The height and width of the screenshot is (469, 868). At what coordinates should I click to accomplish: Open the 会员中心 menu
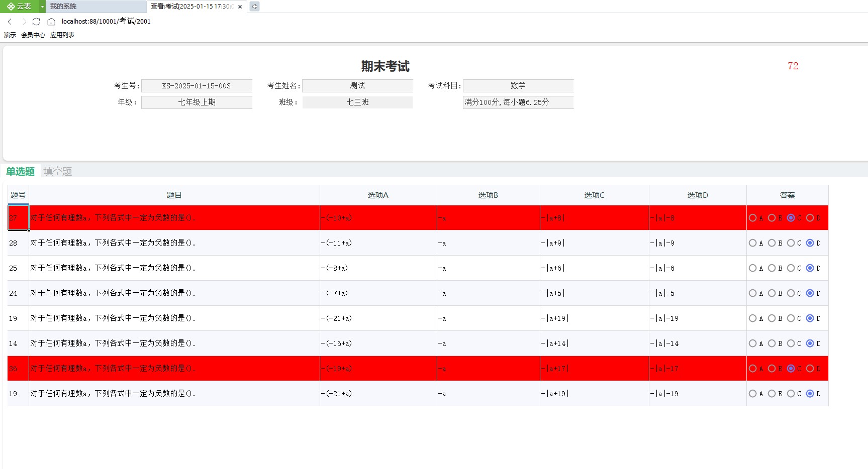tap(33, 35)
